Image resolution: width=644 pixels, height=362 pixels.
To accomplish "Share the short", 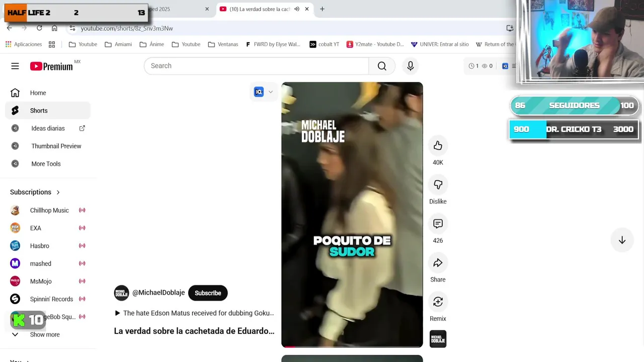I will point(438,262).
